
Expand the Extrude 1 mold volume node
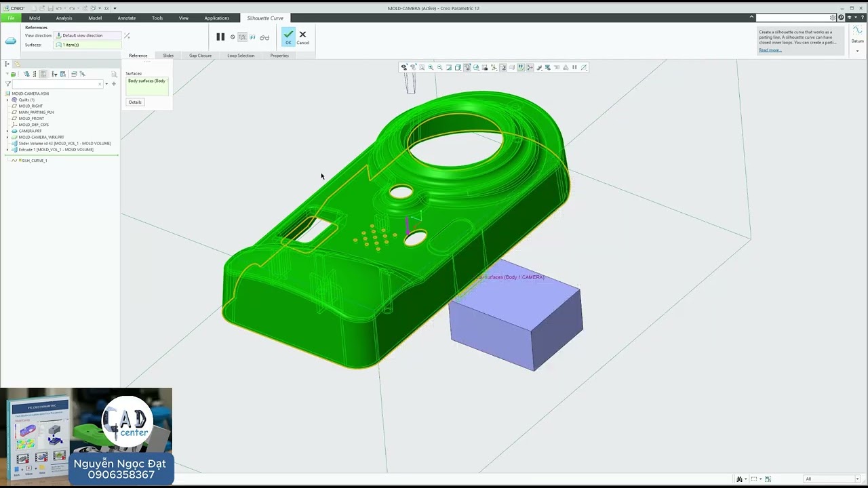pyautogui.click(x=7, y=149)
